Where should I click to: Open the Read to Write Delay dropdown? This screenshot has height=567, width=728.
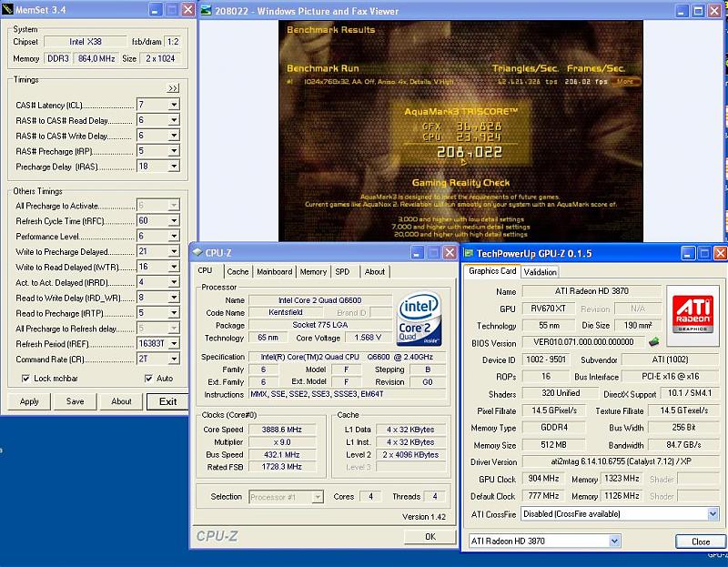click(174, 298)
